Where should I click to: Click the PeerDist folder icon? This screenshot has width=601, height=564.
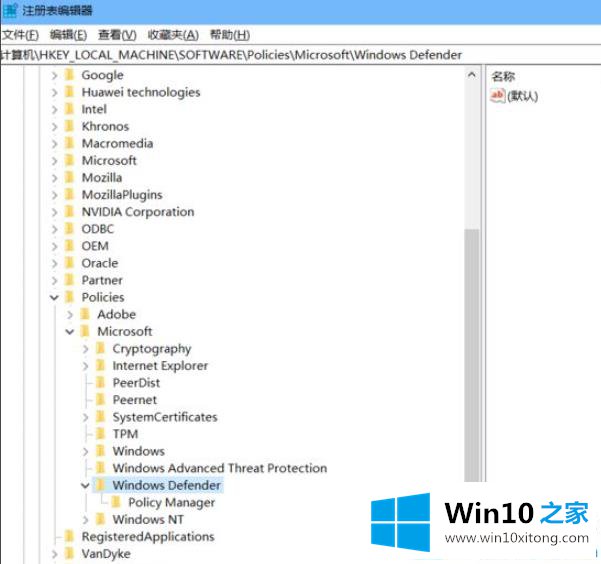[100, 382]
